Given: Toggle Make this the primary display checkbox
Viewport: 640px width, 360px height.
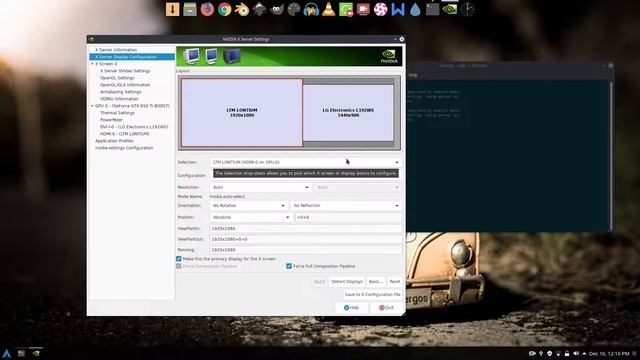Looking at the screenshot, I should 179,259.
